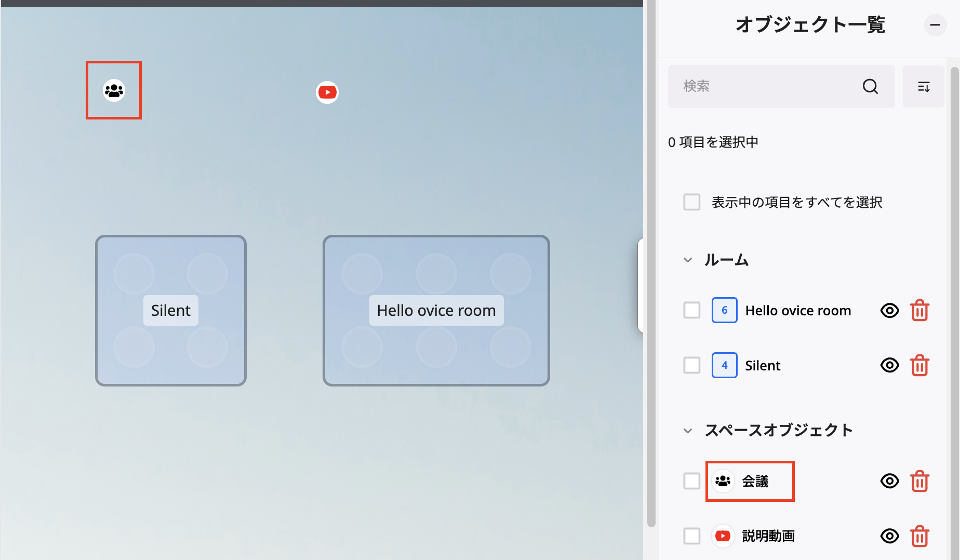
Task: Click the Hello ovice room label in the list
Action: [798, 310]
